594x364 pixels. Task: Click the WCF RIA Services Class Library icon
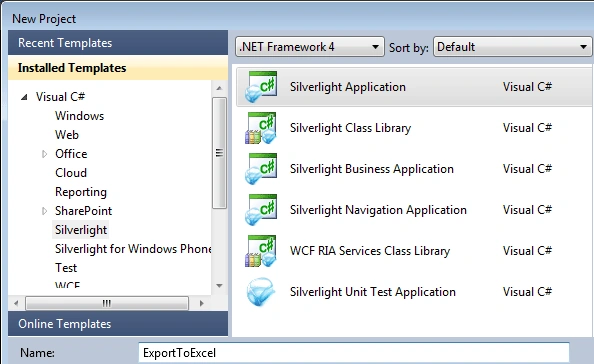[x=261, y=251]
